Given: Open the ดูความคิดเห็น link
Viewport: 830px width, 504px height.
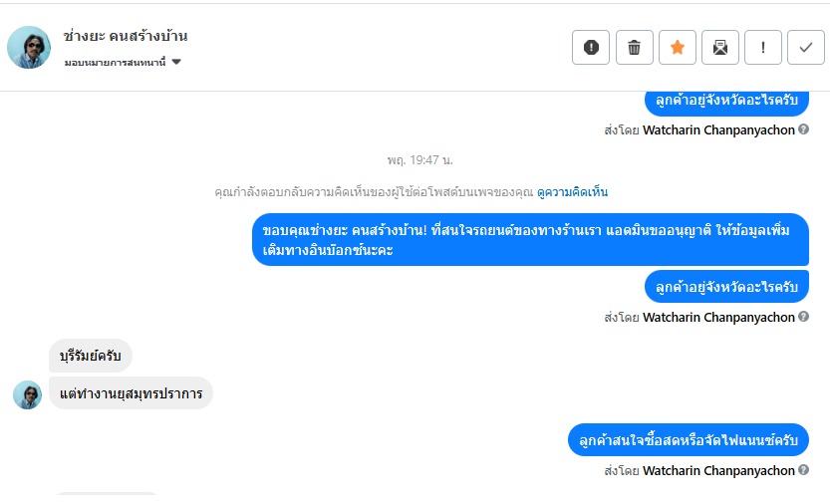Looking at the screenshot, I should (572, 192).
